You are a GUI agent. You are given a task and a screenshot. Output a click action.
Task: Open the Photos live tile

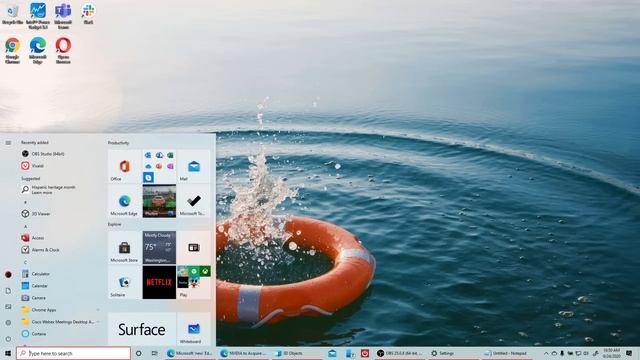(x=159, y=201)
